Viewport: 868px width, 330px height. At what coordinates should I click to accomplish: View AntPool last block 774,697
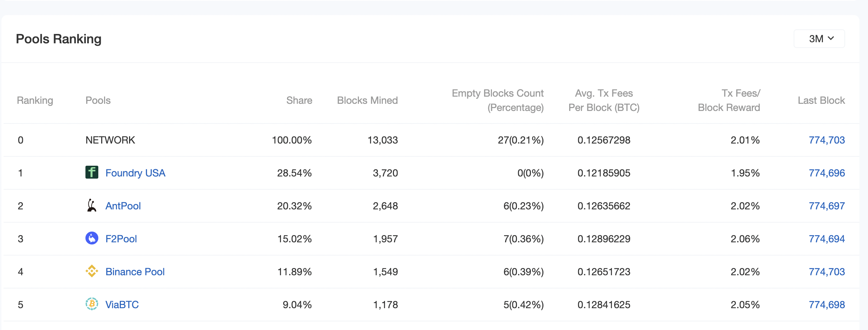827,206
